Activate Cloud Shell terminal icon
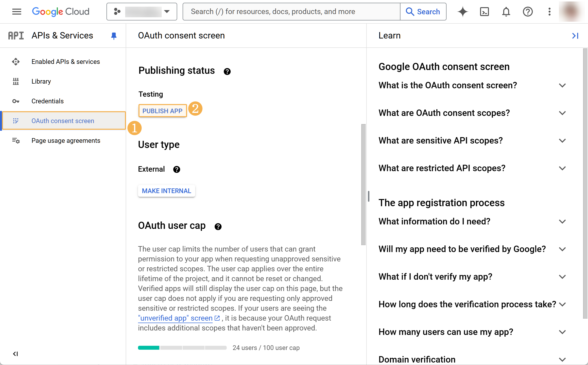The height and width of the screenshot is (365, 588). point(484,12)
